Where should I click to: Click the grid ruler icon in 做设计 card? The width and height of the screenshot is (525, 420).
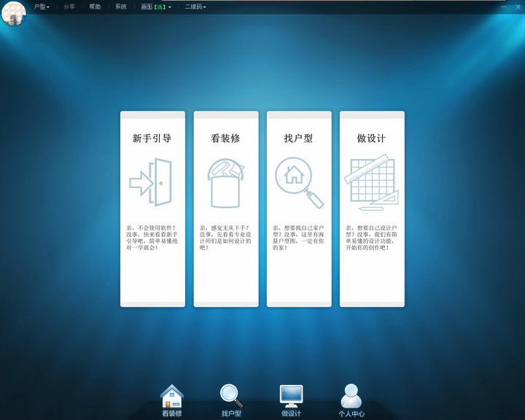tap(372, 182)
